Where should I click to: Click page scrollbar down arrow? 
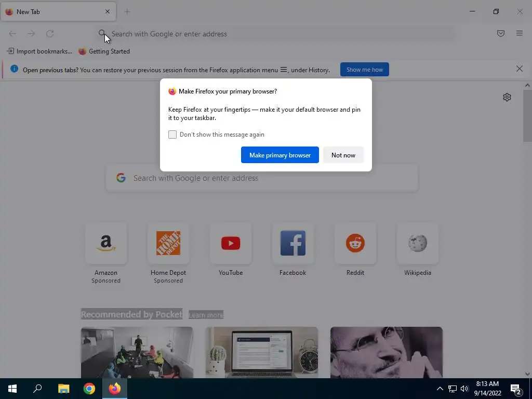pos(527,374)
